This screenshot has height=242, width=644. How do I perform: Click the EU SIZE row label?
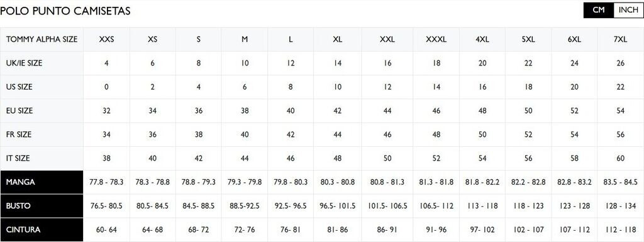(42, 111)
